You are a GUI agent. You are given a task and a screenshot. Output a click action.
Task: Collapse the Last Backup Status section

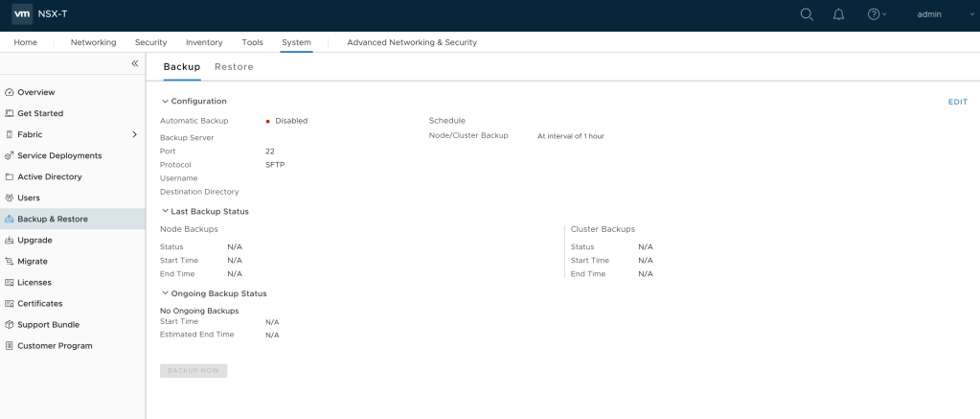165,211
